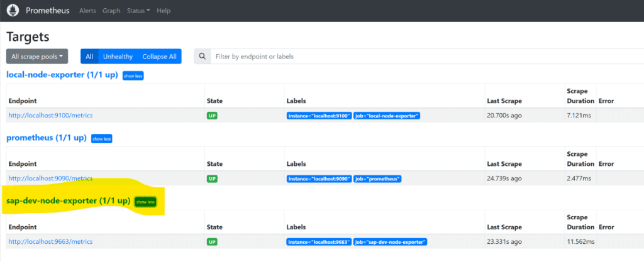Collapse prometheus pool with show less

101,138
